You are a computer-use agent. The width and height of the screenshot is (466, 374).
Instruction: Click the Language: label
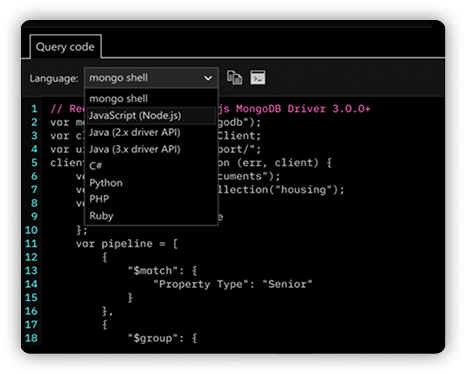[x=54, y=78]
